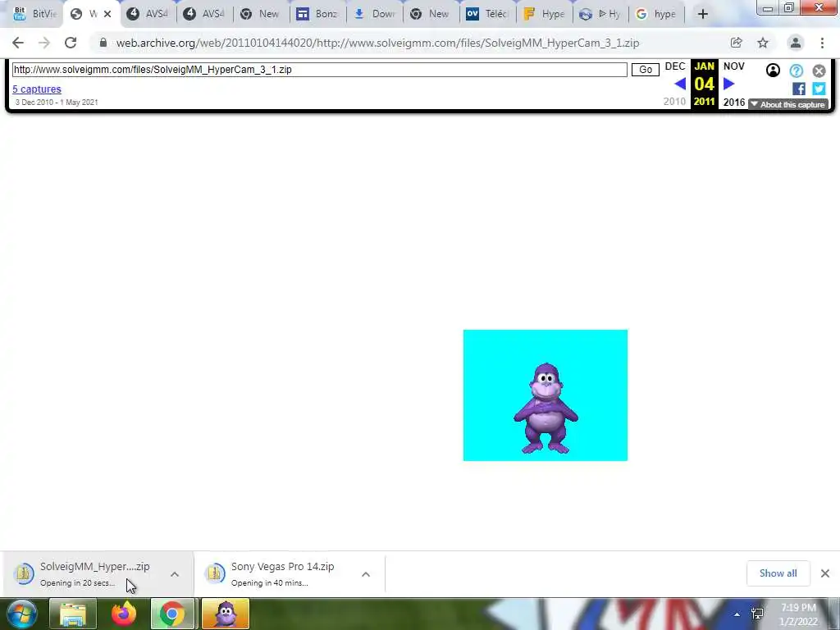Screen dimensions: 840x630
Task: Switch to the Down tab
Action: (374, 14)
